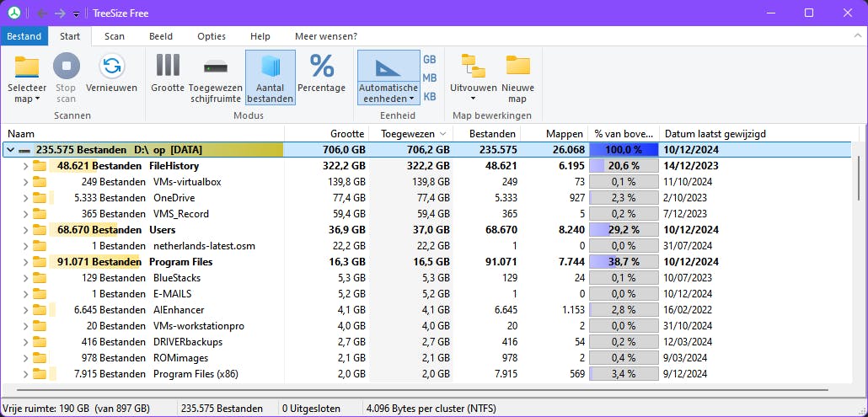The image size is (868, 417).
Task: Click the 0 Uitgesloten status entry
Action: [311, 409]
